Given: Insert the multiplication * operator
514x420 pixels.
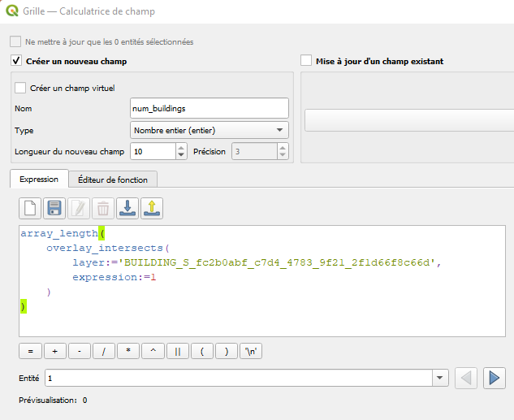Looking at the screenshot, I should 128,351.
